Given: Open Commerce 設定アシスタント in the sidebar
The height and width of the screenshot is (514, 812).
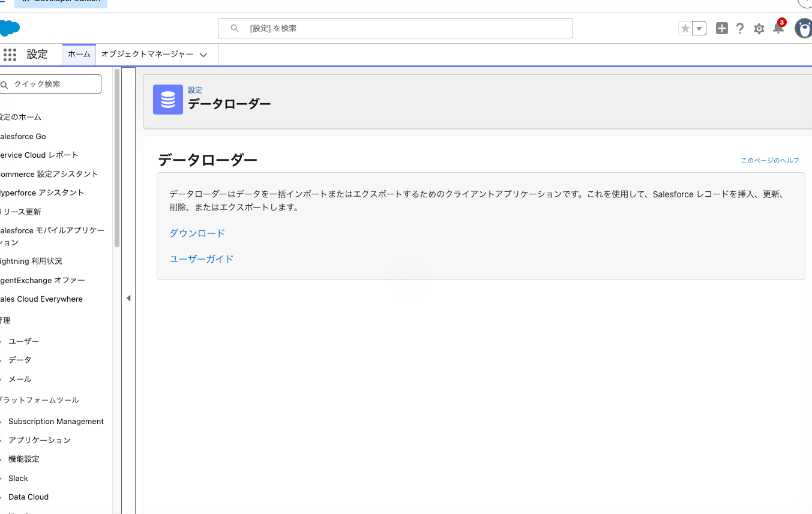Looking at the screenshot, I should (x=49, y=174).
